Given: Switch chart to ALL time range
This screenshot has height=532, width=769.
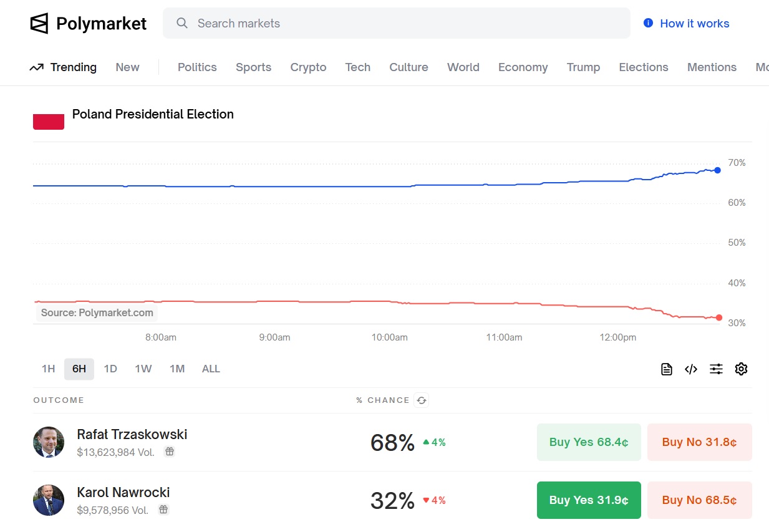Looking at the screenshot, I should pos(211,369).
